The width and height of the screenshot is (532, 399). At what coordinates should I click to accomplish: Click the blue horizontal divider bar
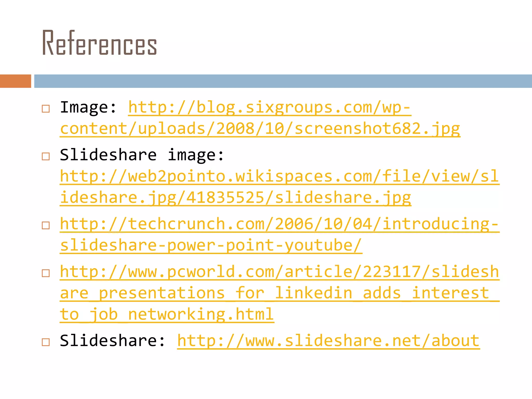283,81
